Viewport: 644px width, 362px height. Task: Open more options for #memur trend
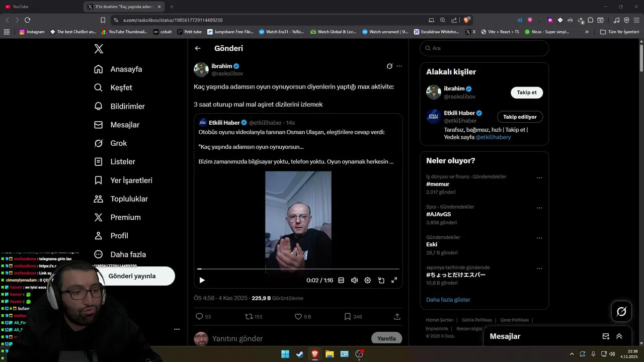(x=539, y=177)
